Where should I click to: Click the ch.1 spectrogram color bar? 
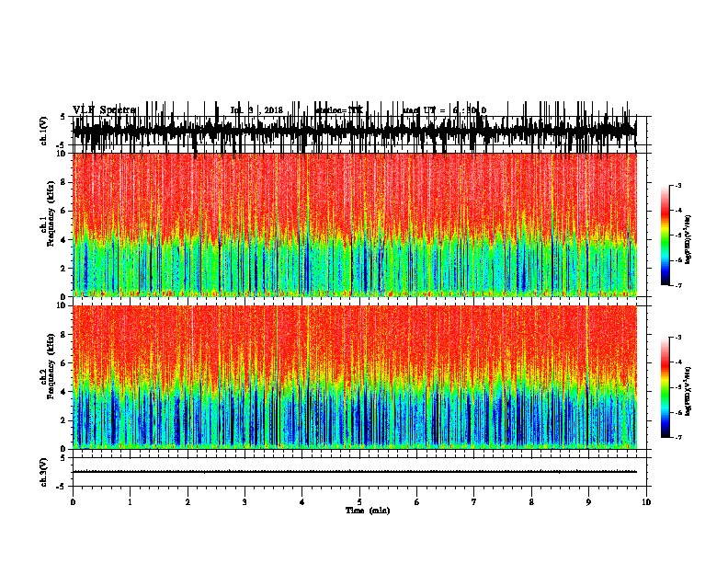coord(665,236)
